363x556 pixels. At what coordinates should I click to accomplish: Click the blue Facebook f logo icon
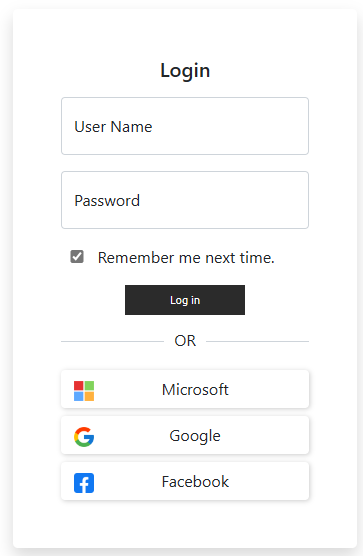pos(84,483)
